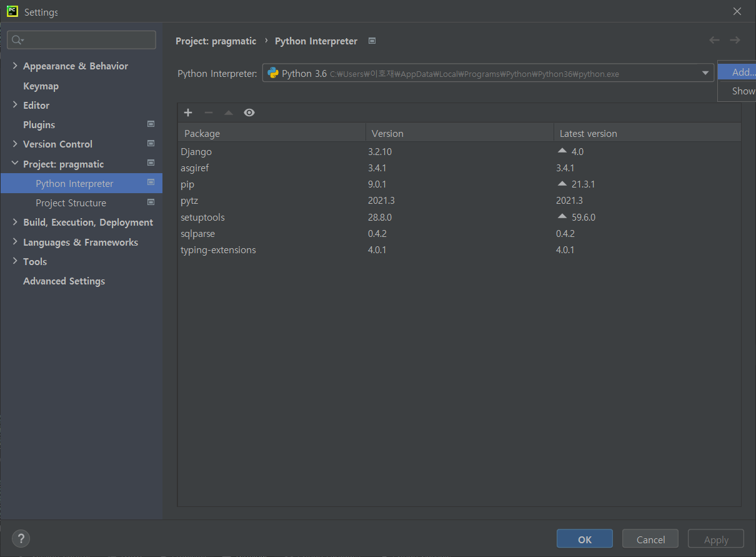The width and height of the screenshot is (756, 557).
Task: Click the Package column header
Action: (272, 133)
